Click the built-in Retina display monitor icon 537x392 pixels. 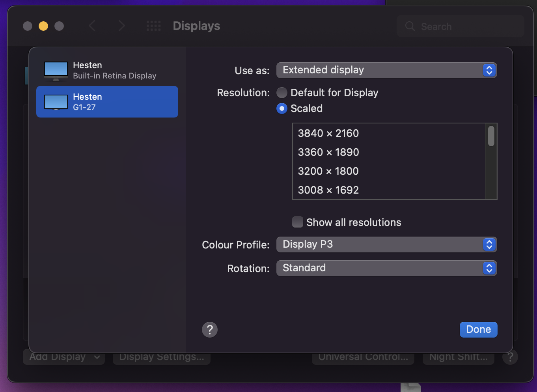56,71
